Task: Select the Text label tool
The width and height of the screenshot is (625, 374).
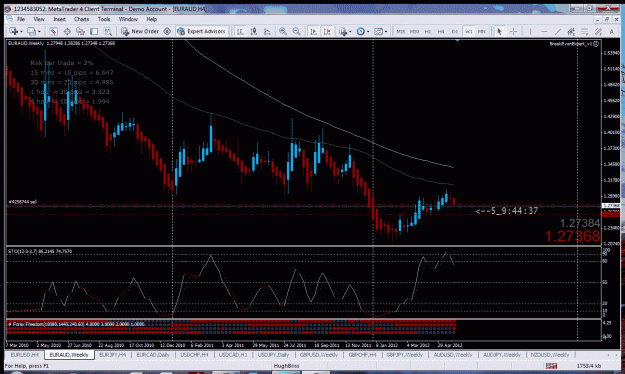Action: 612,31
